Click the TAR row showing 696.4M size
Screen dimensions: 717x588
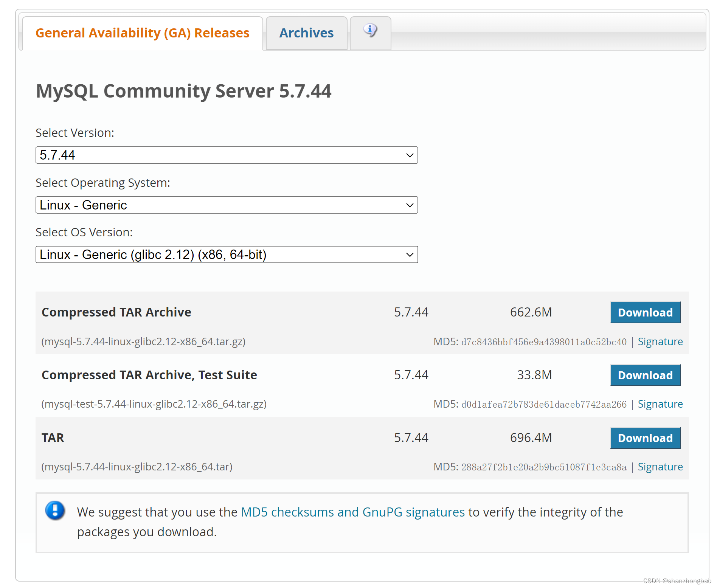531,438
